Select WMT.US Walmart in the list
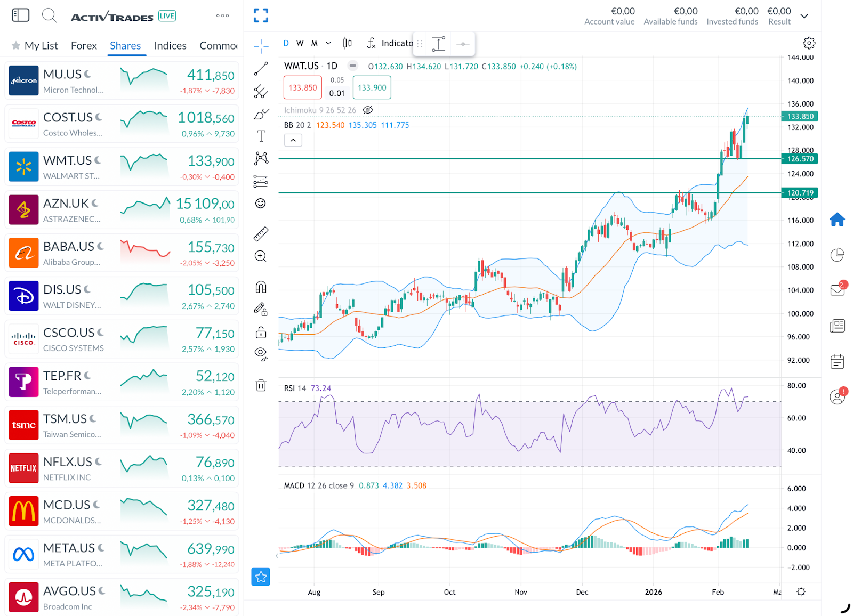The width and height of the screenshot is (853, 616). (122, 167)
